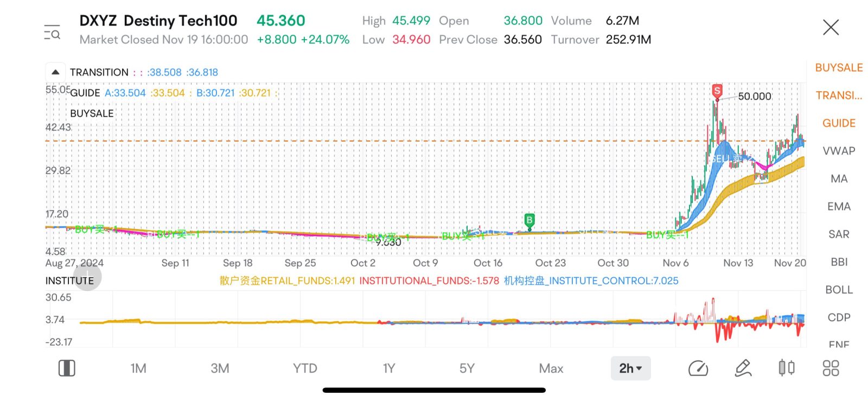Click the High 45.499 value
The height and width of the screenshot is (401, 868).
[411, 21]
